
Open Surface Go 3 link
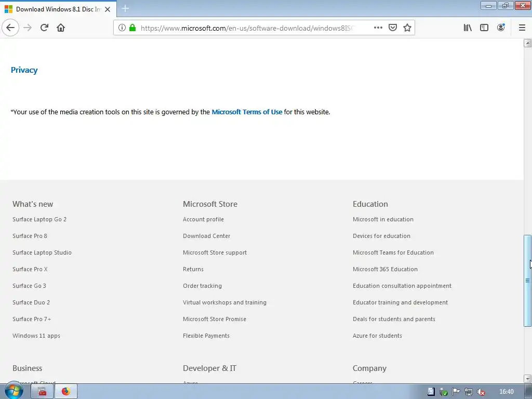[x=29, y=286]
